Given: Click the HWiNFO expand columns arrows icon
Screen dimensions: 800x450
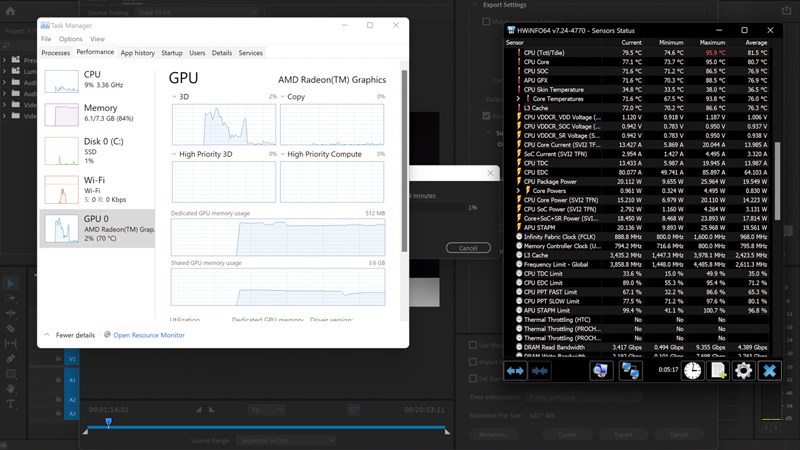Looking at the screenshot, I should [x=516, y=371].
